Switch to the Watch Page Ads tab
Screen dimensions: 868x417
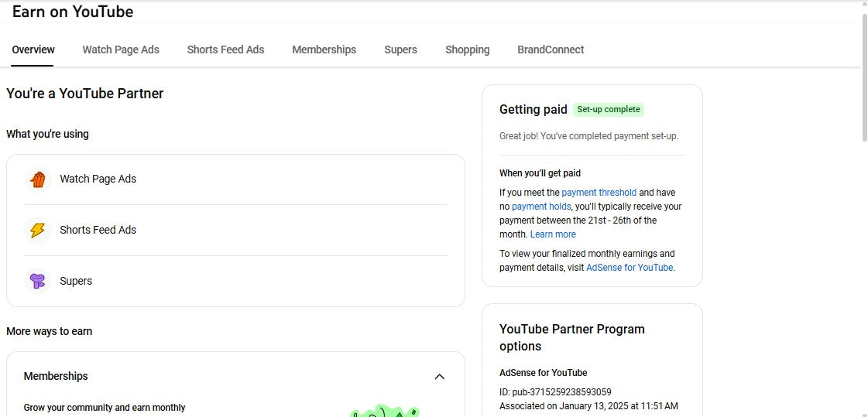[121, 50]
